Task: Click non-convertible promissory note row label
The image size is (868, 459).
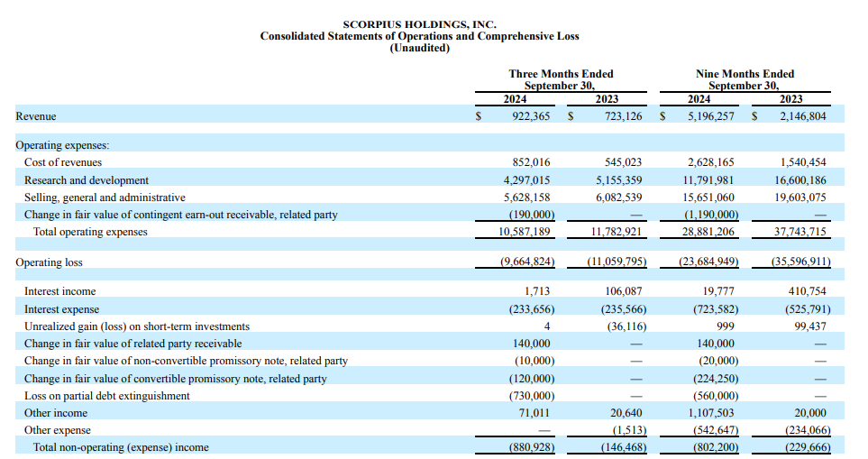Action: point(186,361)
